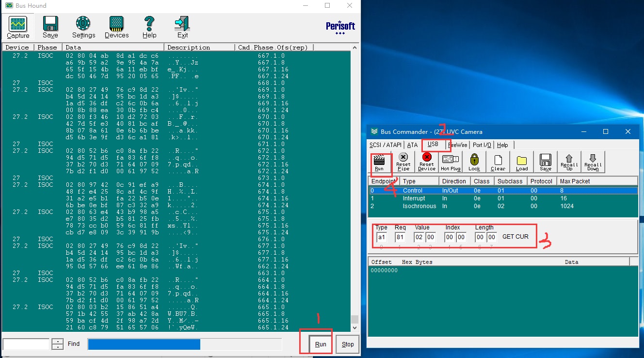Switch to the Port I/O tab

[482, 145]
